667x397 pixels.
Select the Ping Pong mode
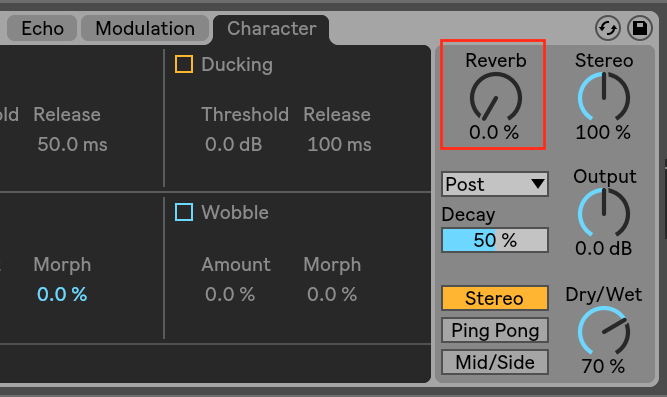click(495, 330)
